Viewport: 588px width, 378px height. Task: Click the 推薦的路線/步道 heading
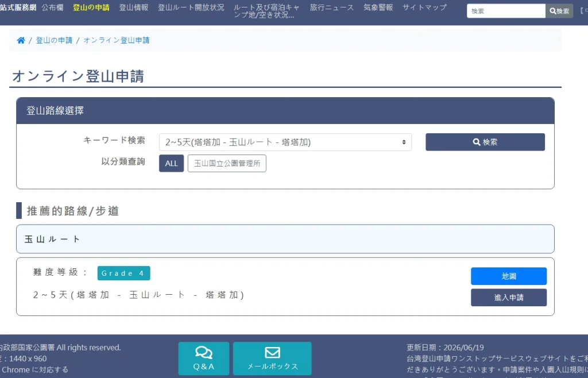(73, 211)
